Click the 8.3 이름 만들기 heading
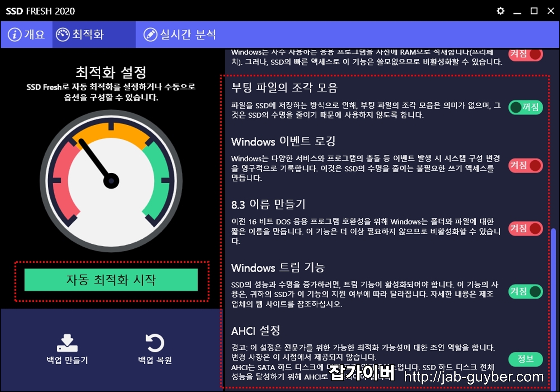Image resolution: width=560 pixels, height=392 pixels. [268, 204]
